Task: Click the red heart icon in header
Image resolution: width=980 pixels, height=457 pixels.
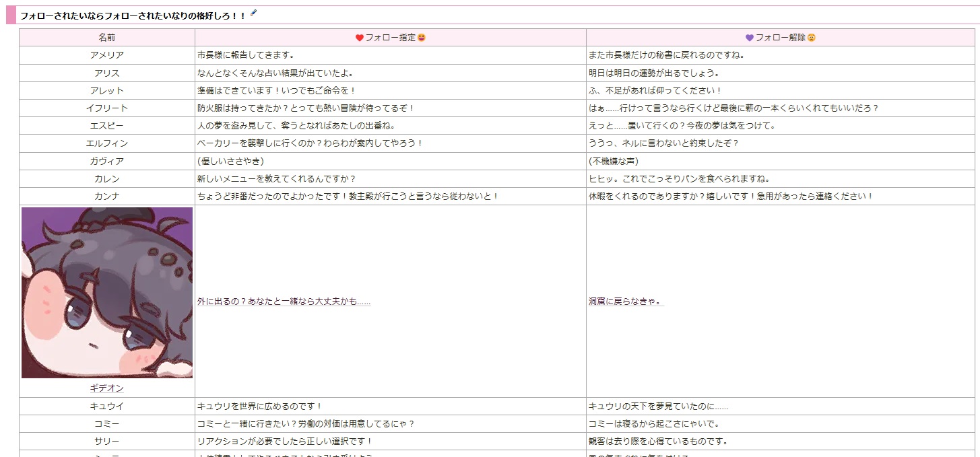Action: coord(360,38)
